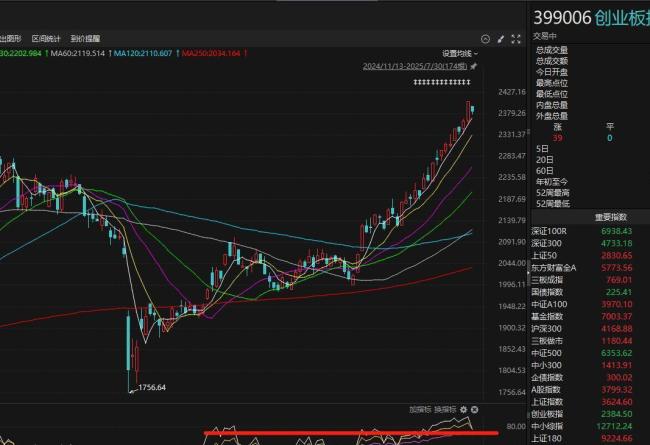Click the 区间统计 button
This screenshot has width=650, height=445.
tap(46, 39)
